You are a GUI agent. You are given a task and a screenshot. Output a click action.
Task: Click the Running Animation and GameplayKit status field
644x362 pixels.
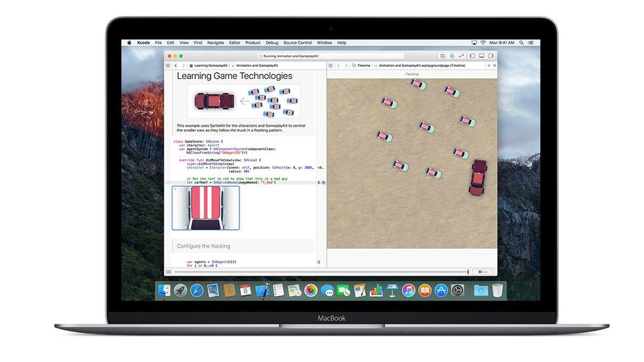(330, 56)
